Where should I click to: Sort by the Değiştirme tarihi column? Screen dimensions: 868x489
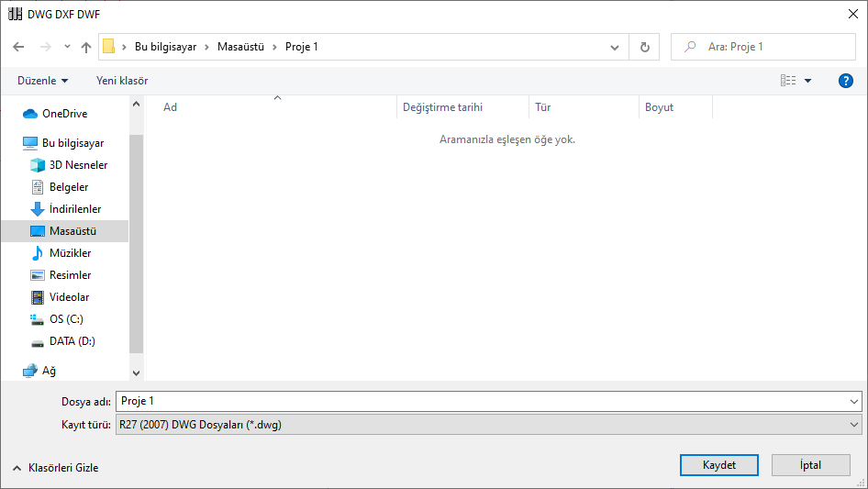tap(462, 107)
